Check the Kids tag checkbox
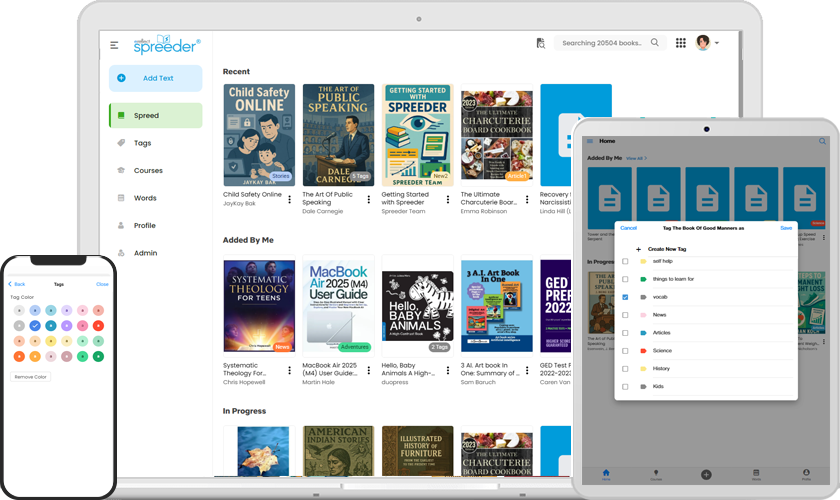 tap(625, 386)
